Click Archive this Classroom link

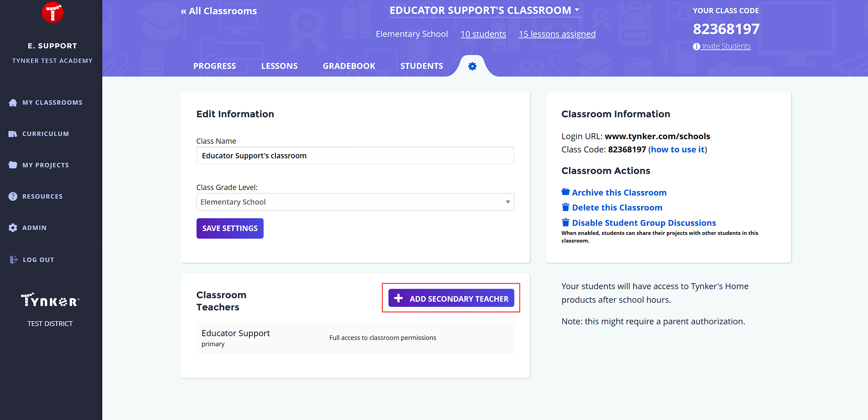619,193
